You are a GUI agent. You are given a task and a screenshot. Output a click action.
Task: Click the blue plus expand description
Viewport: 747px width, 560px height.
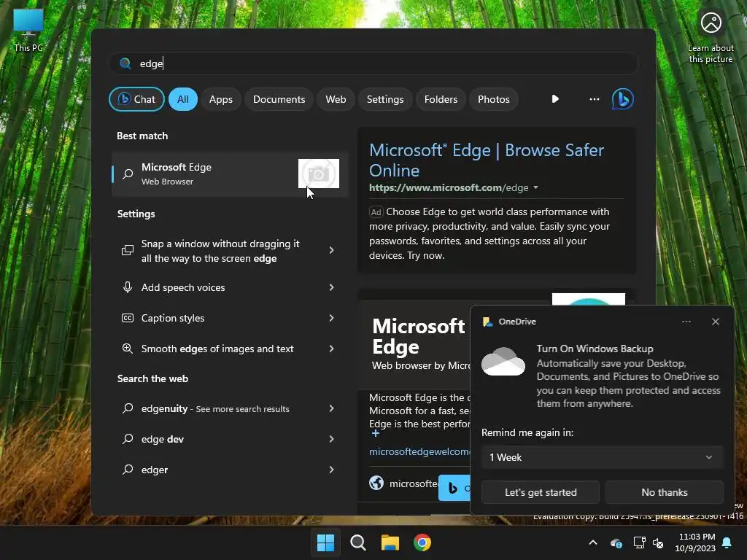tap(376, 433)
